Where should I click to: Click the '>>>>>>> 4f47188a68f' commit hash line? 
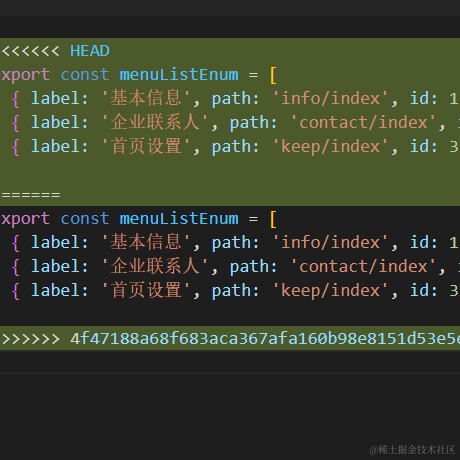coord(230,338)
